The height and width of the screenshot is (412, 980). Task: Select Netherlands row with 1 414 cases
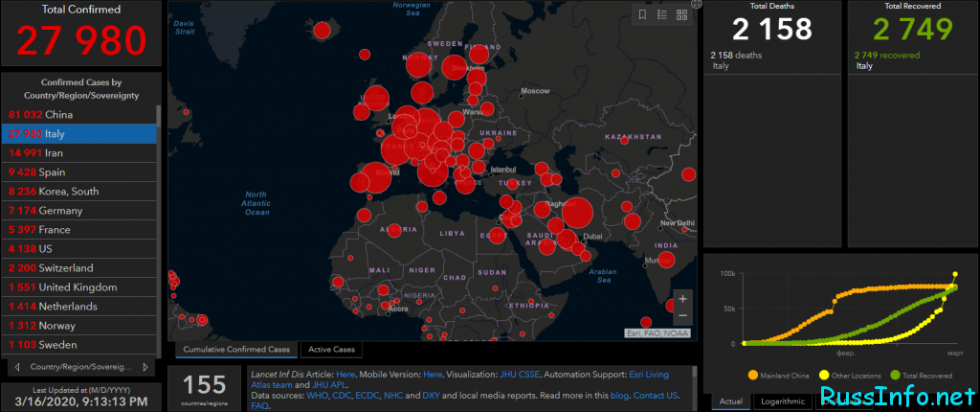78,307
